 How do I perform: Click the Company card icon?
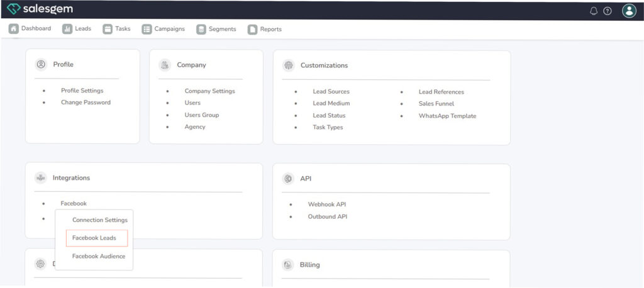pyautogui.click(x=165, y=65)
